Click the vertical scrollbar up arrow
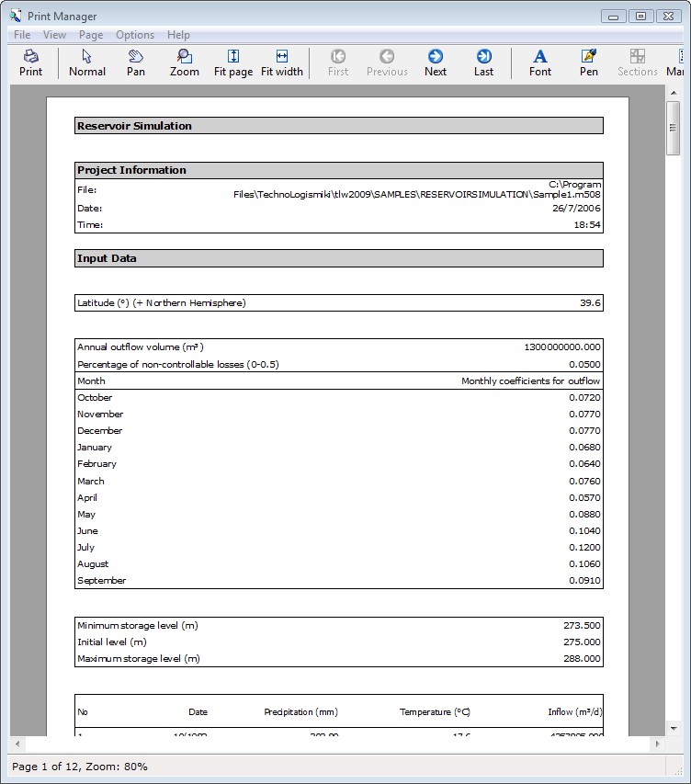The image size is (691, 784). tap(674, 94)
